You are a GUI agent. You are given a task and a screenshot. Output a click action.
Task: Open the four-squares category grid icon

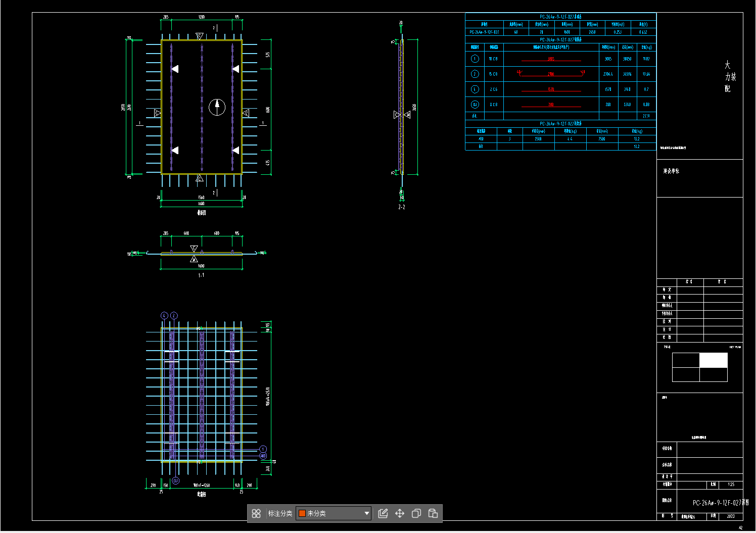coord(256,513)
